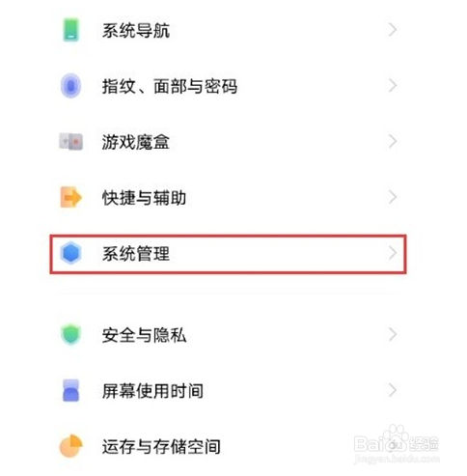Tap the 屏幕使用时间 hourglass icon
Image resolution: width=467 pixels, height=476 pixels.
tap(70, 390)
